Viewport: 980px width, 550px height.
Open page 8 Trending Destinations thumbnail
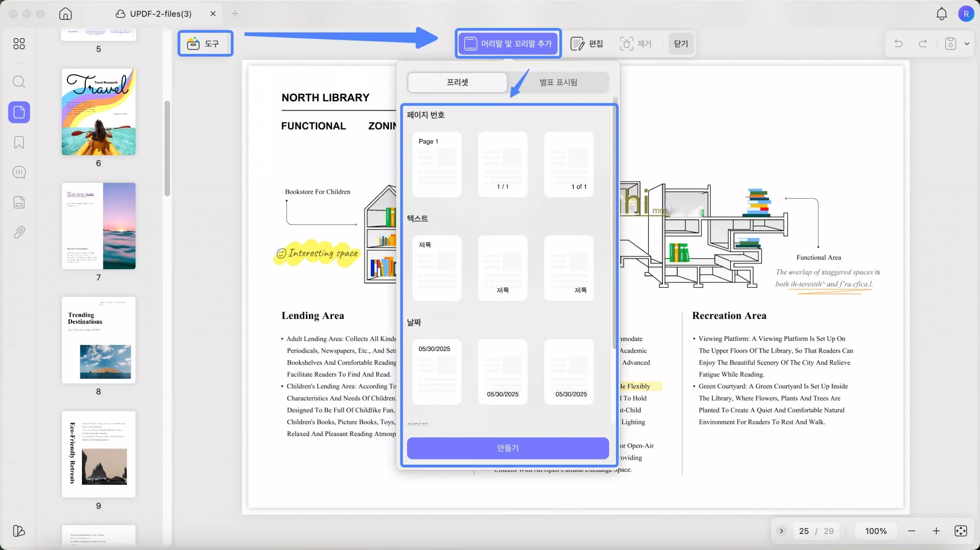[x=98, y=340]
